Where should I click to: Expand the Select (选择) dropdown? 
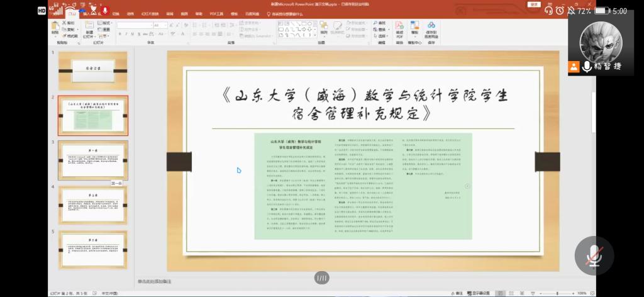point(382,36)
